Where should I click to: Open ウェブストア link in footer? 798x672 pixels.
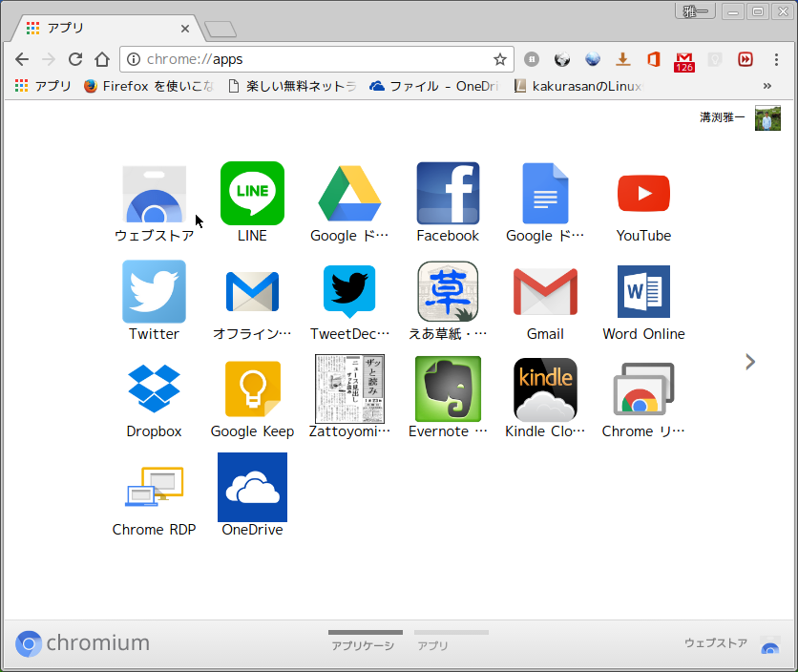point(732,643)
